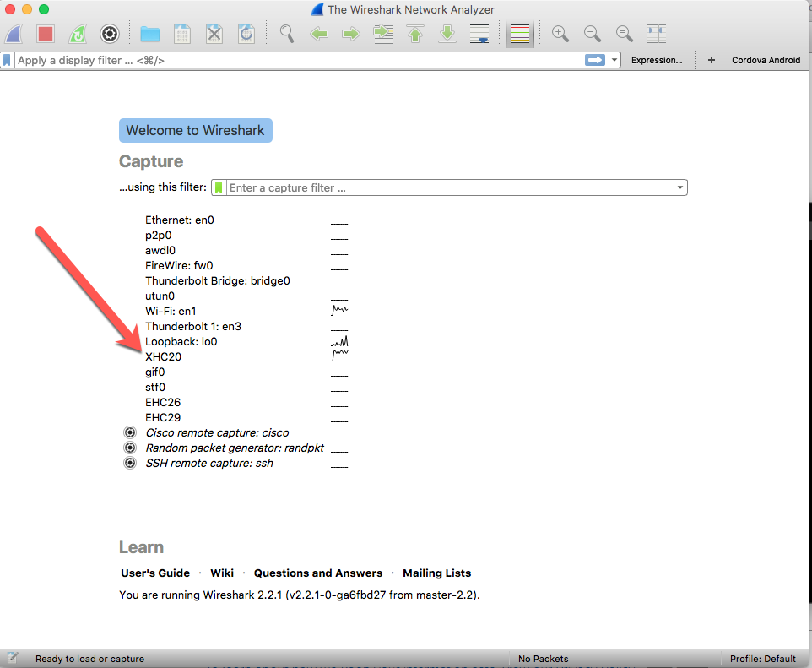The width and height of the screenshot is (812, 668).
Task: Restart the current capture
Action: (x=78, y=35)
